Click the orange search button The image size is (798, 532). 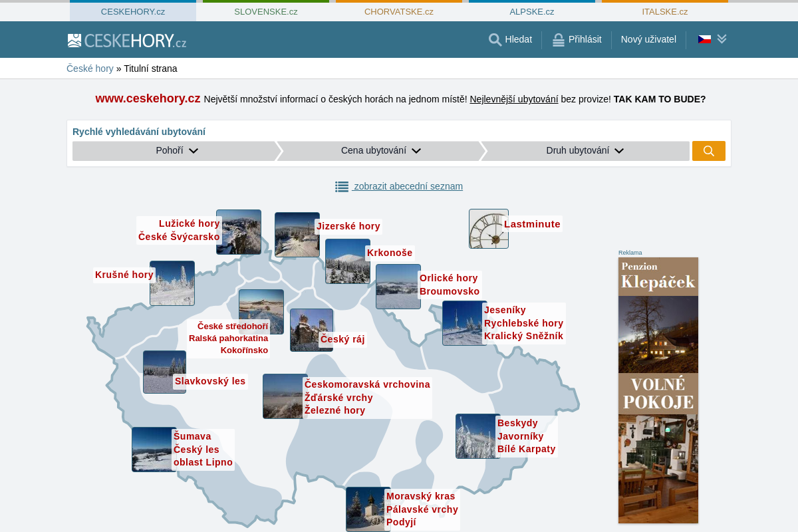tap(708, 151)
